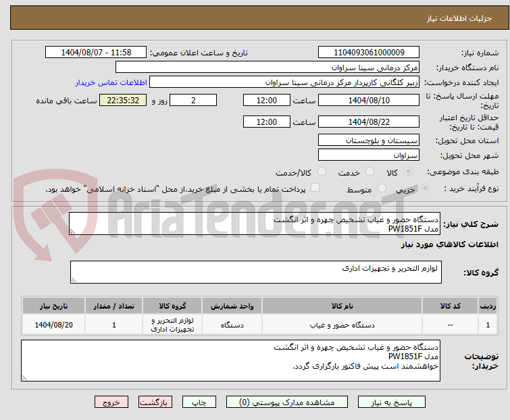The width and height of the screenshot is (510, 420).
Task: Click the خروج exit button
Action: point(111,402)
